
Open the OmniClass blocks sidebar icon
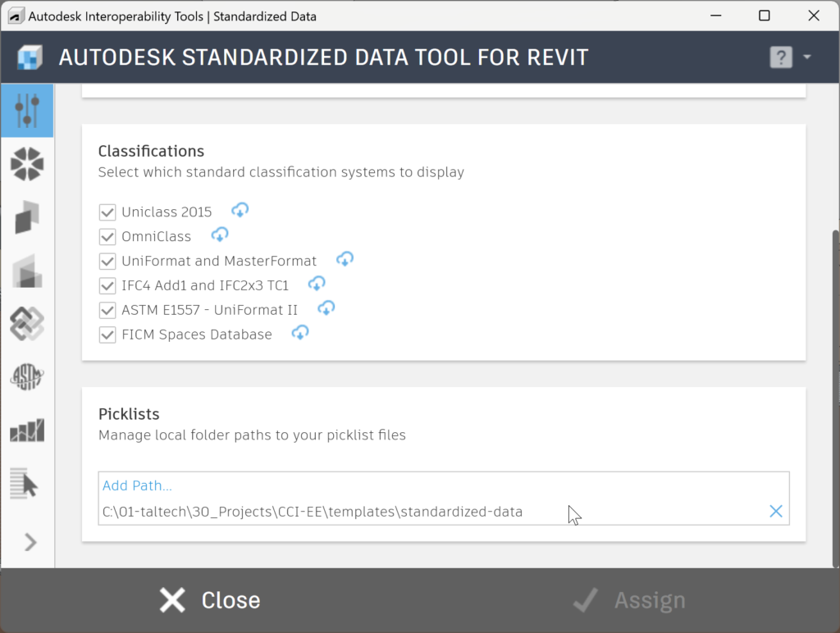pos(27,217)
